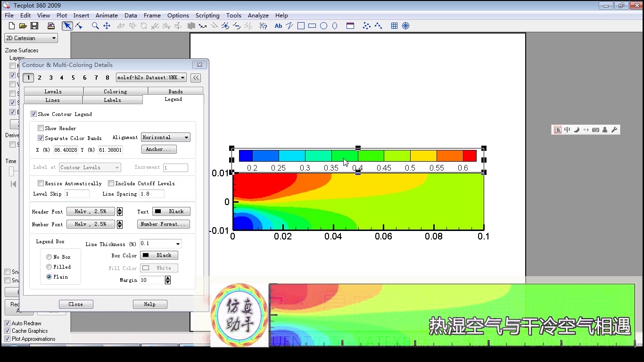The width and height of the screenshot is (644, 362).
Task: Open the Alignment Horizontal dropdown
Action: (x=165, y=138)
